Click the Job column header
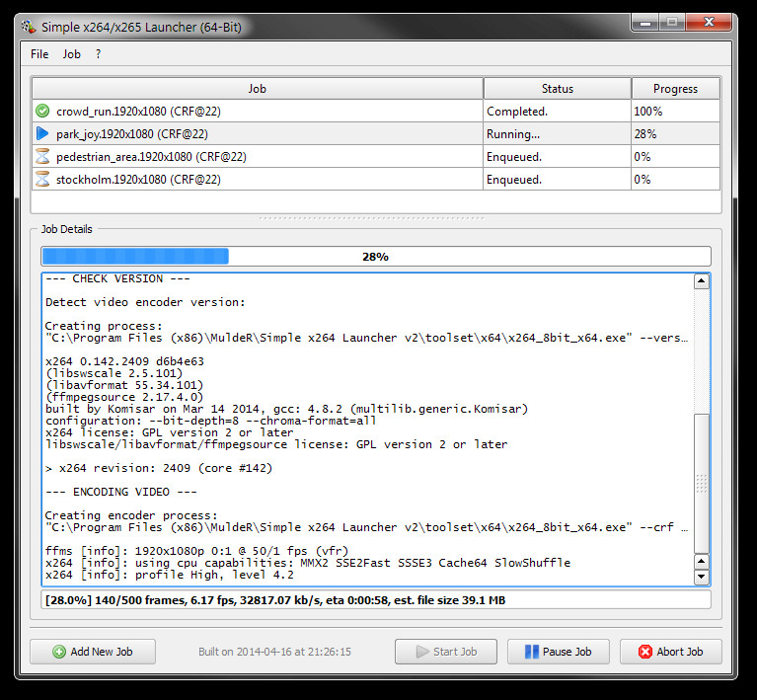Viewport: 757px width, 700px height. click(x=258, y=89)
